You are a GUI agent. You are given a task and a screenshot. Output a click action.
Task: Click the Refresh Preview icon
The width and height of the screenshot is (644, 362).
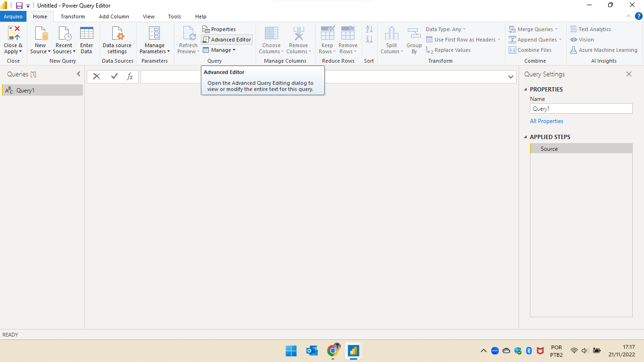pos(189,33)
